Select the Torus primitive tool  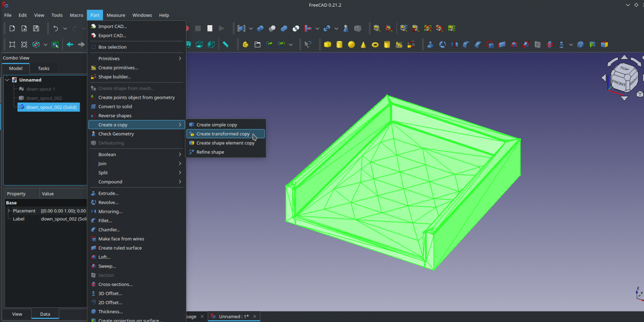[x=375, y=44]
